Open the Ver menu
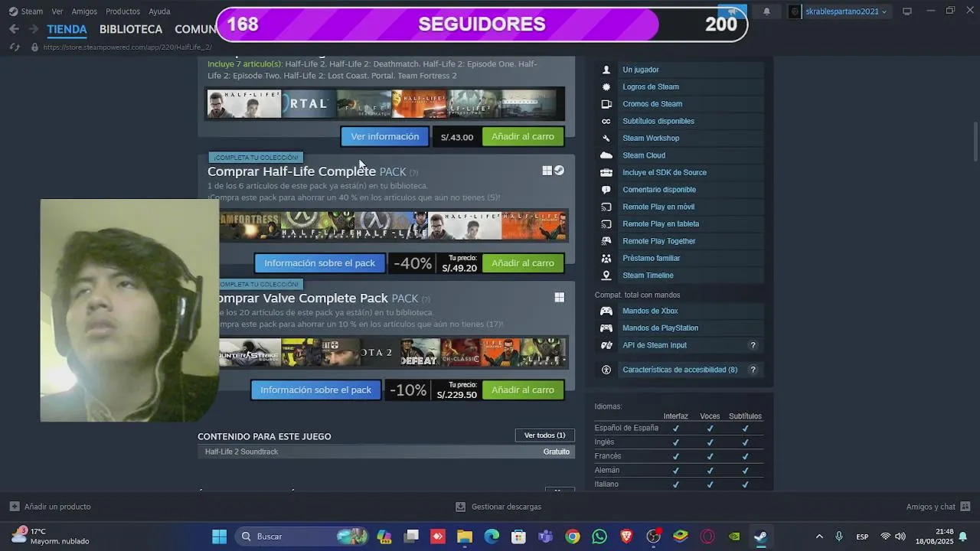Image resolution: width=980 pixels, height=551 pixels. 57,11
